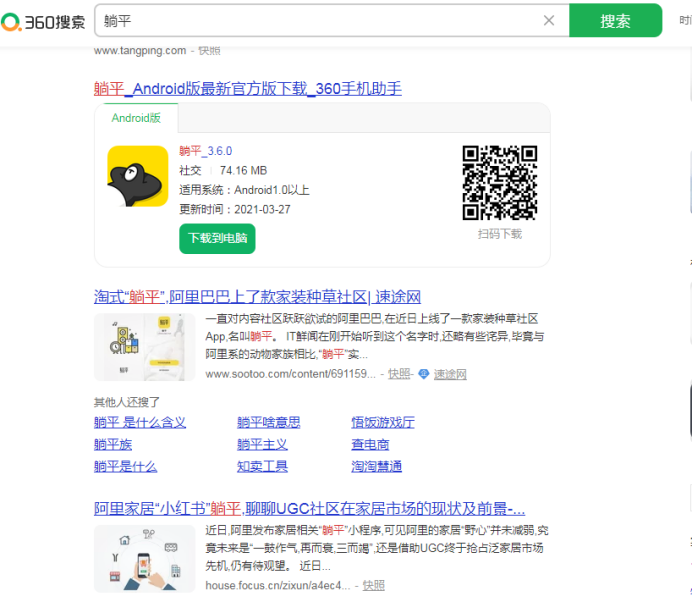692x602 pixels.
Task: Open the 速途网 source link
Action: pos(450,374)
